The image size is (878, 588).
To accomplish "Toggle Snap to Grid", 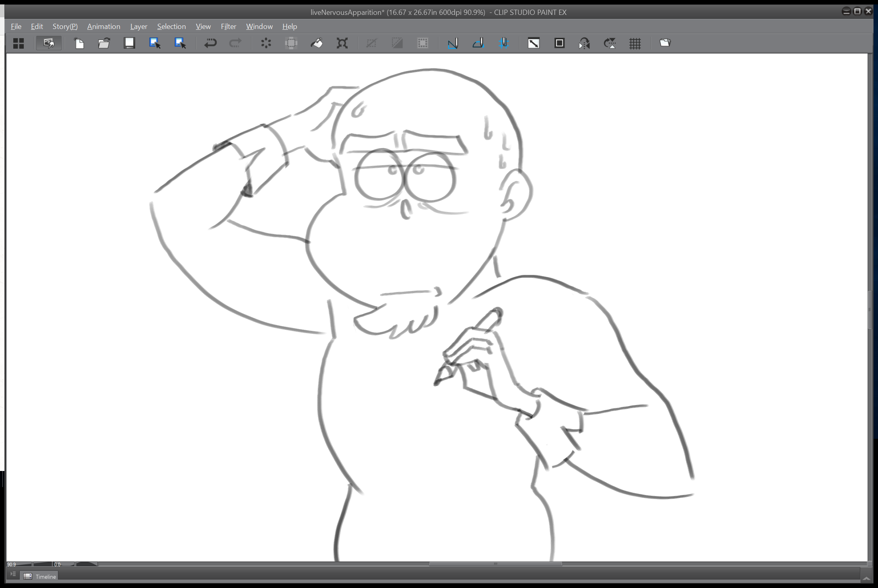I will click(504, 43).
